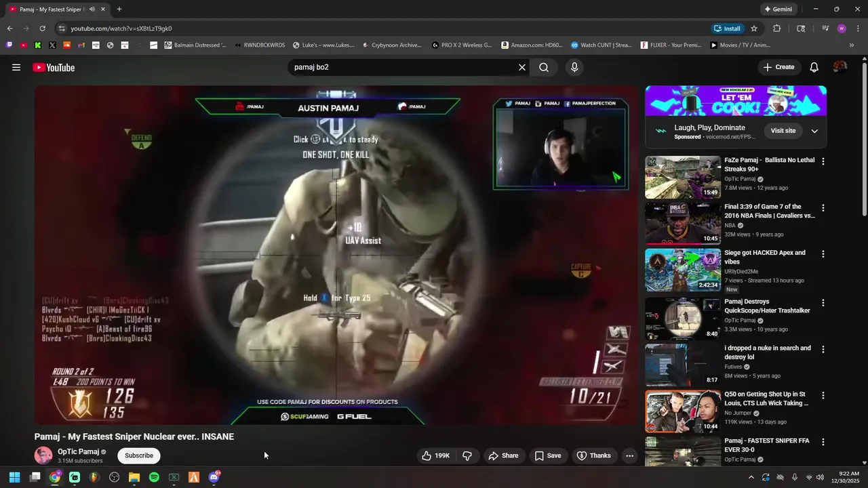Open Gemini in Chrome
This screenshot has height=488, width=868.
(778, 9)
